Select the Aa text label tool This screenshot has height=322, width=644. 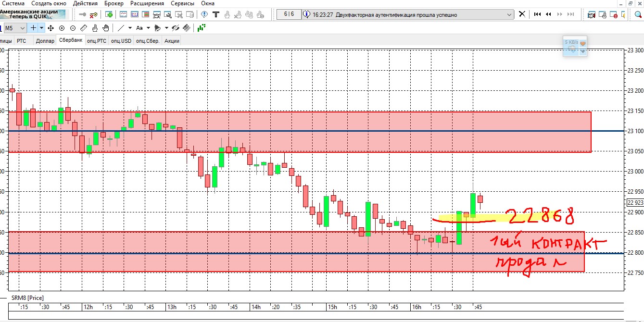click(x=139, y=28)
